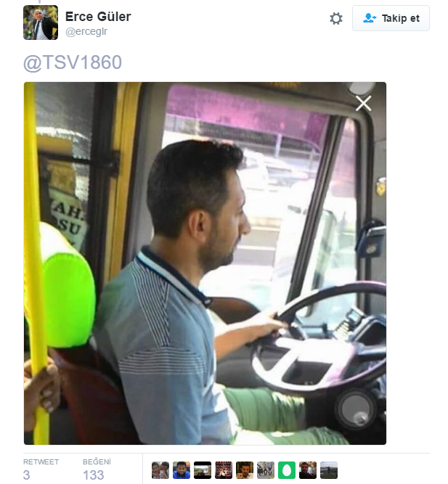Screen dimensions: 448x484
Task: Open liker avatar showing group on street
Action: [266, 470]
